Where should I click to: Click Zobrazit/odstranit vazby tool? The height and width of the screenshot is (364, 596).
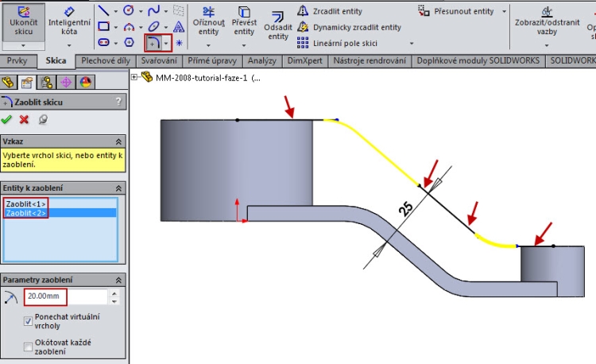click(x=547, y=21)
